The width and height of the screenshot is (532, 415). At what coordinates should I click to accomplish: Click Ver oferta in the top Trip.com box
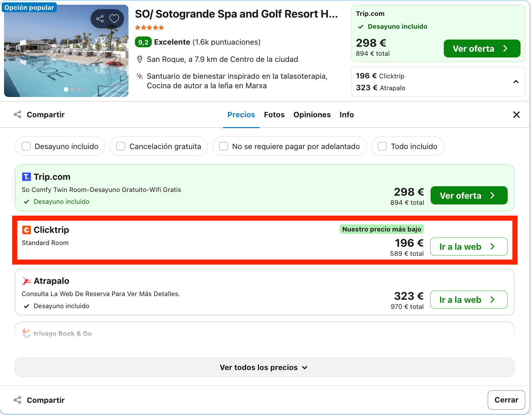pos(482,49)
